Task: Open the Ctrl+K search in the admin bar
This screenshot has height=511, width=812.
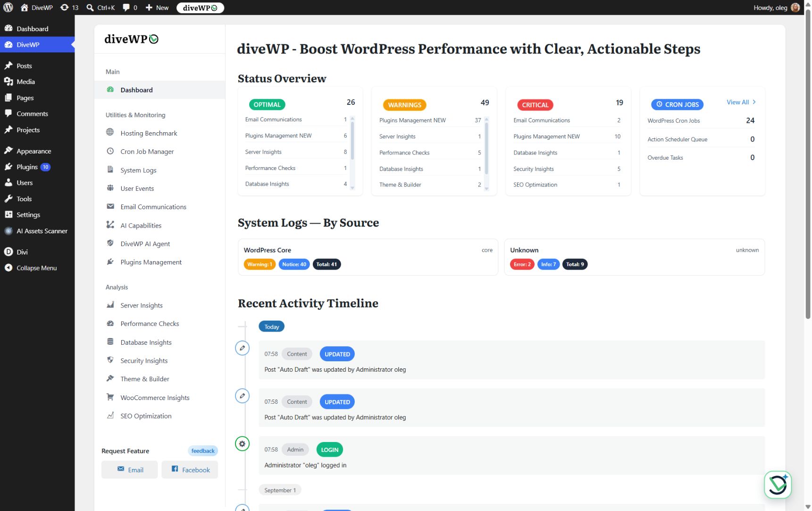Action: tap(100, 8)
